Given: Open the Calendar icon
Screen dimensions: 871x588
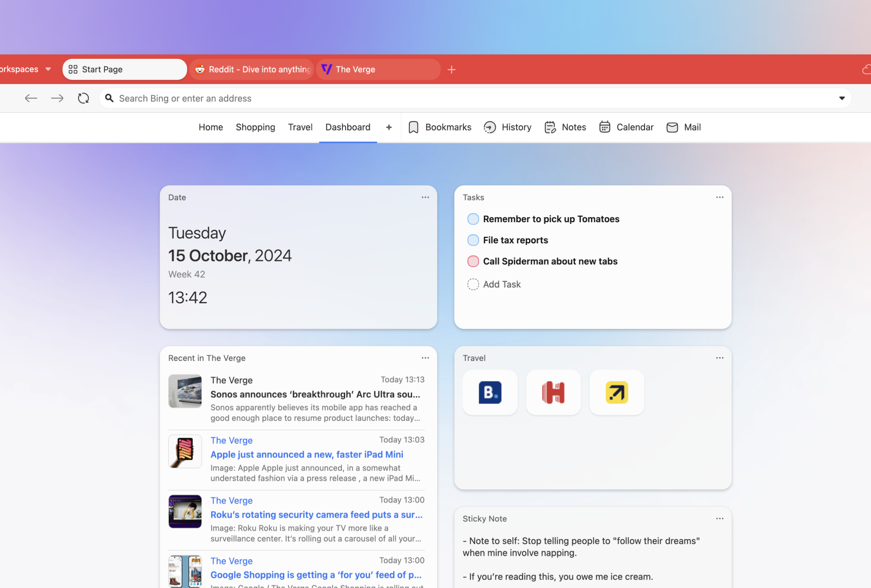Looking at the screenshot, I should pyautogui.click(x=605, y=127).
